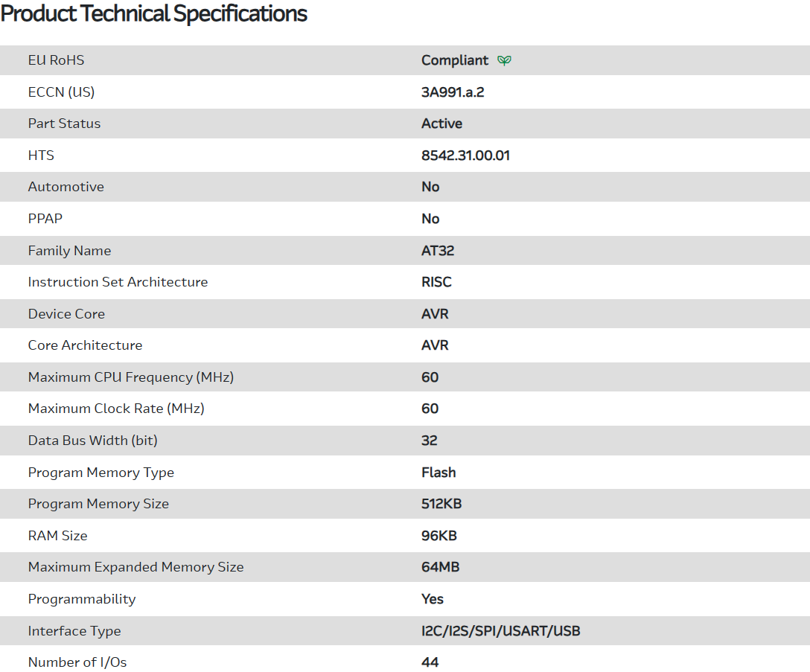Select the Device Core label
Viewport: 810px width, 672px height.
tap(66, 314)
